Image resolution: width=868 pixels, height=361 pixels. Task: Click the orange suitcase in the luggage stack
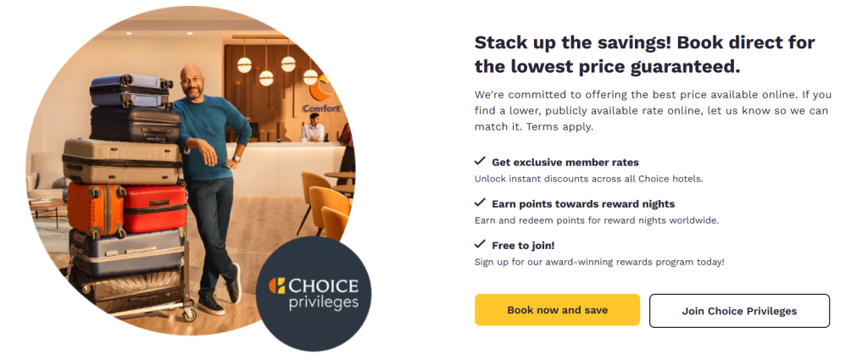pos(95,208)
